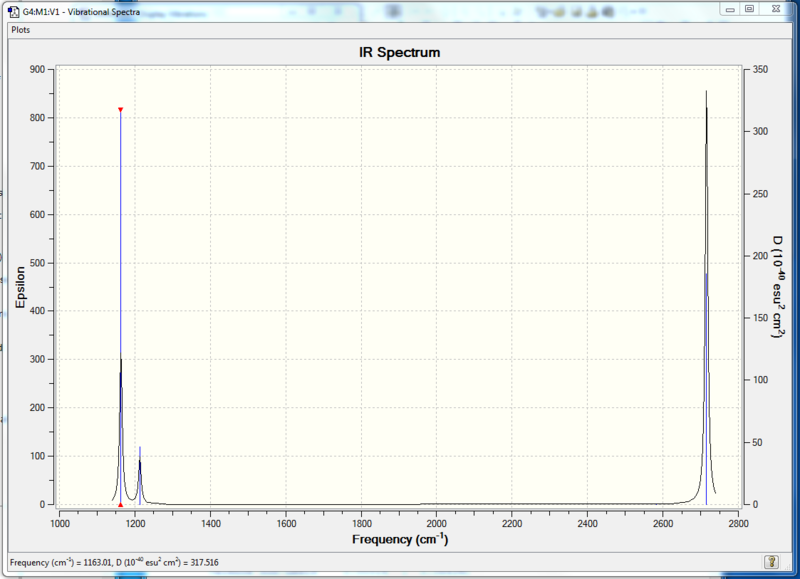Click the help question mark icon
The height and width of the screenshot is (579, 800).
pos(771,562)
